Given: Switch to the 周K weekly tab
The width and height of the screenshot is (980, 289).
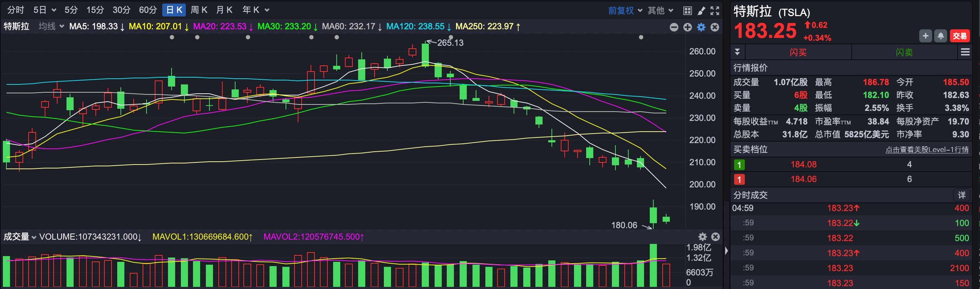Looking at the screenshot, I should (199, 10).
